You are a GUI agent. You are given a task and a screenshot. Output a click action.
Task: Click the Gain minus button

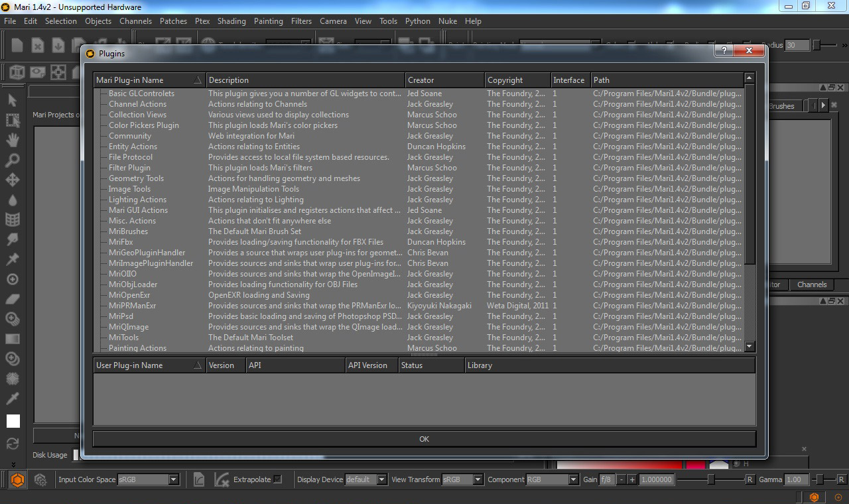pos(621,479)
